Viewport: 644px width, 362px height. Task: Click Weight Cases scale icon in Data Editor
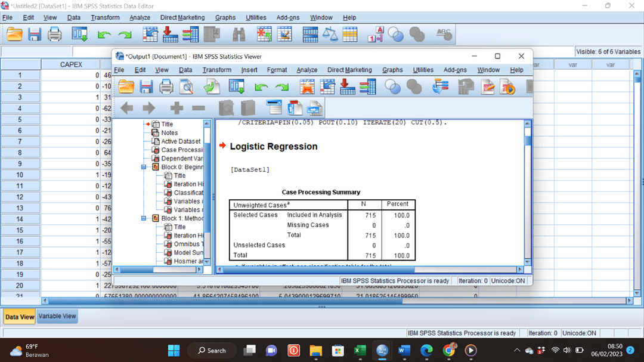330,35
